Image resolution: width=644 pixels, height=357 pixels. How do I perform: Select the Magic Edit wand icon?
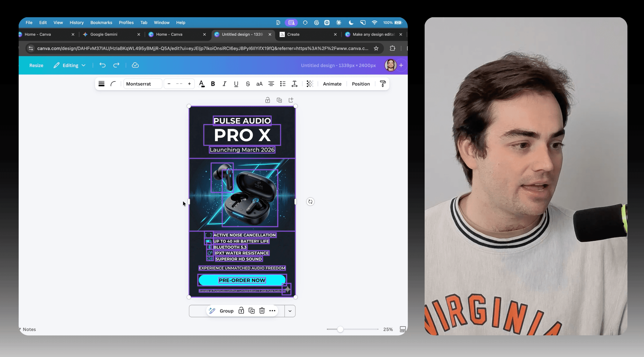(x=212, y=311)
